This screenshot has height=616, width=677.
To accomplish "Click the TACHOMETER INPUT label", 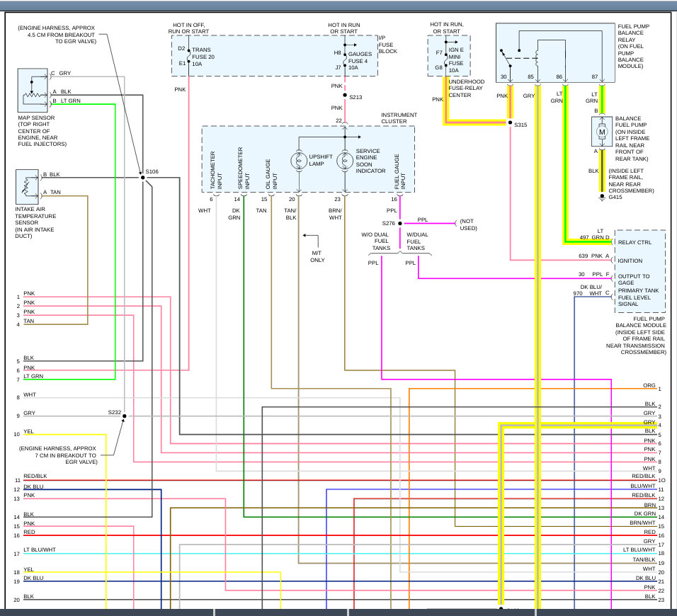I will point(216,170).
